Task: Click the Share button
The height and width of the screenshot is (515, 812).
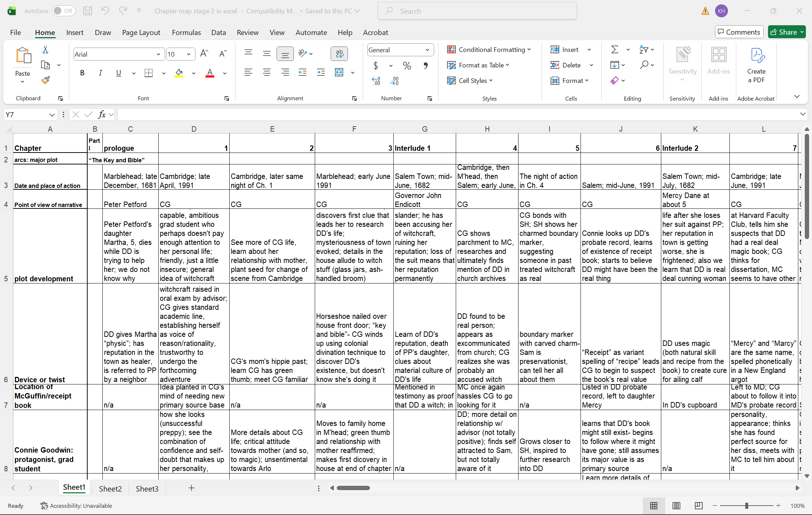Action: (x=783, y=32)
